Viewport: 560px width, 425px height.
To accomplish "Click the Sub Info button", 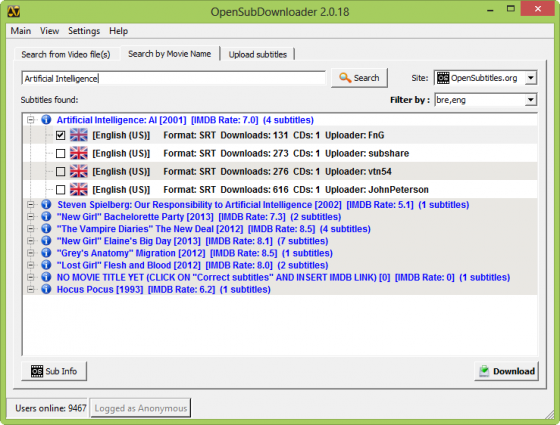I will [x=54, y=371].
